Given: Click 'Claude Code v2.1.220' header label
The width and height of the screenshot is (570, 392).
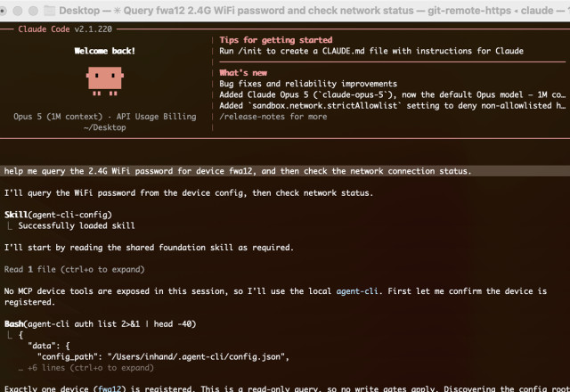Looking at the screenshot, I should tap(65, 29).
